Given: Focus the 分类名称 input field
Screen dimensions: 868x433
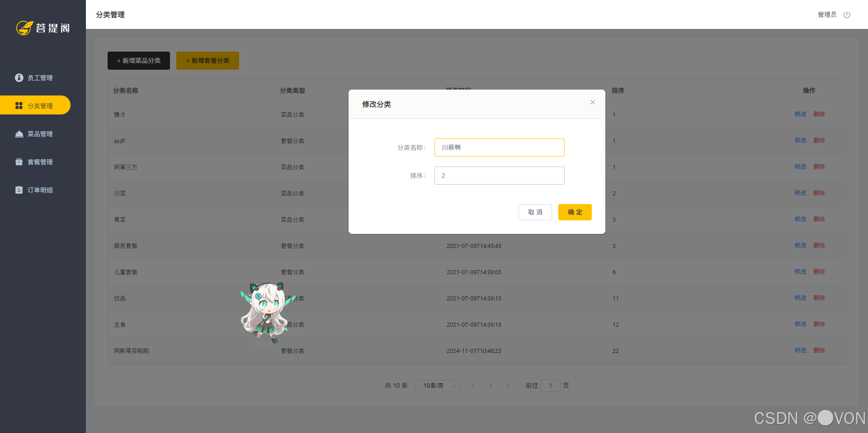Looking at the screenshot, I should pos(499,148).
